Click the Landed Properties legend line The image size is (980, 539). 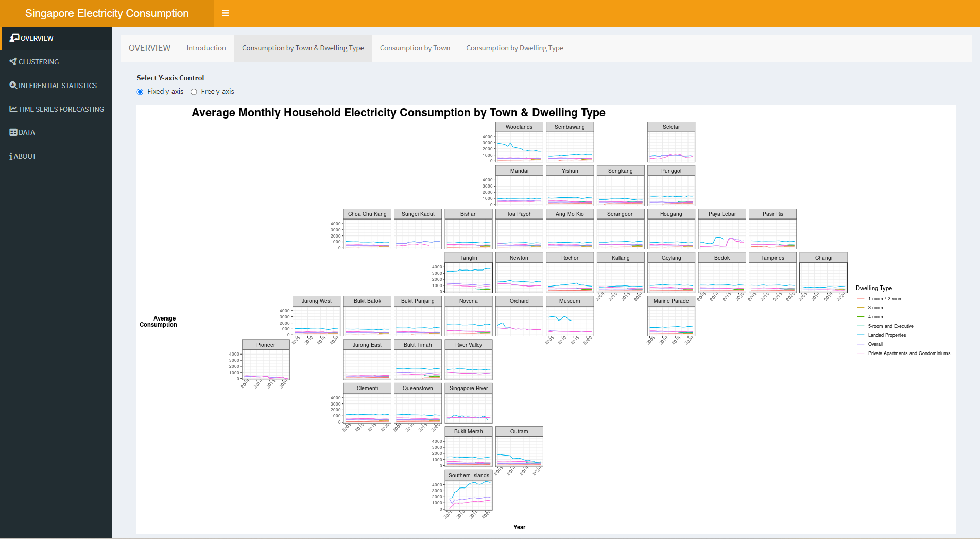861,335
